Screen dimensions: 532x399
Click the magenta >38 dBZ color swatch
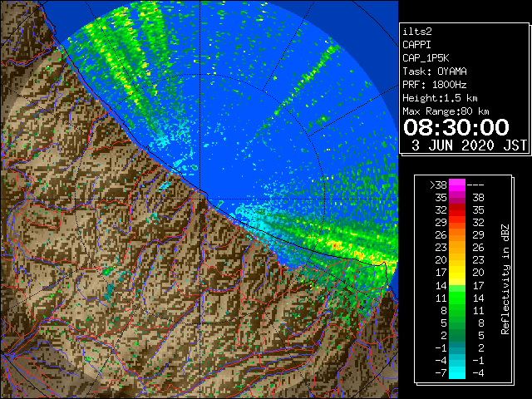pyautogui.click(x=457, y=185)
